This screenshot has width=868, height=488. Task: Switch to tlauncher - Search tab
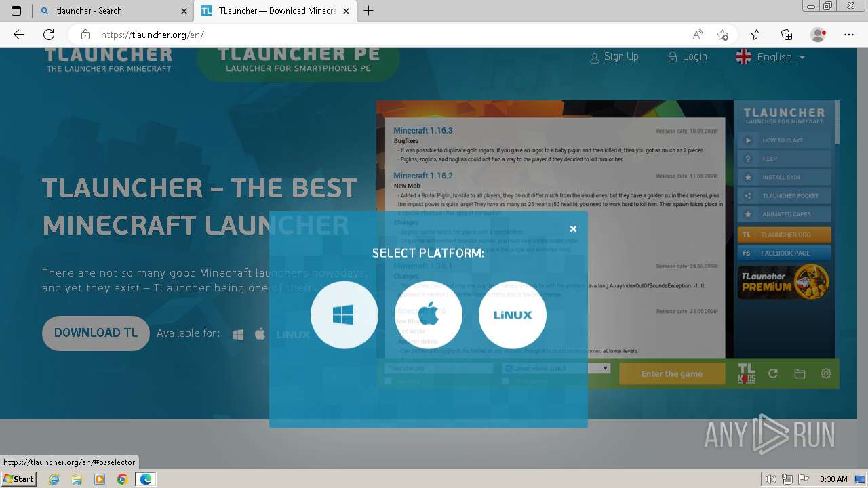[113, 11]
